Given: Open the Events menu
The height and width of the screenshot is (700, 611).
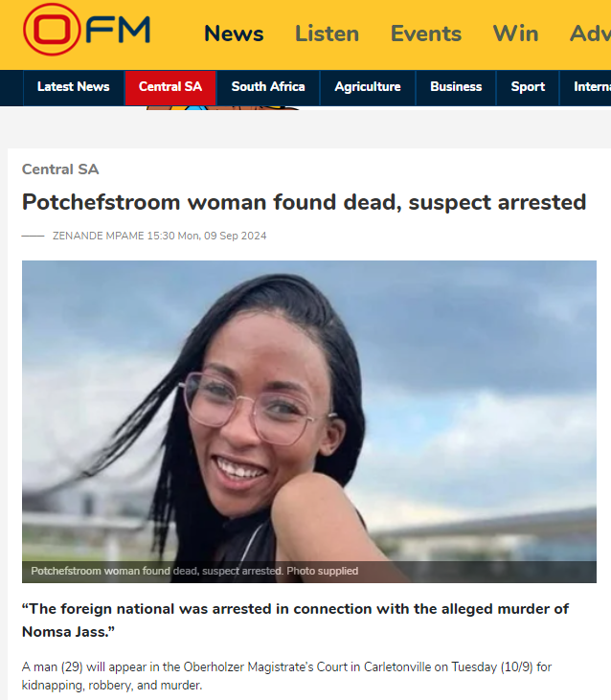Looking at the screenshot, I should pos(426,34).
